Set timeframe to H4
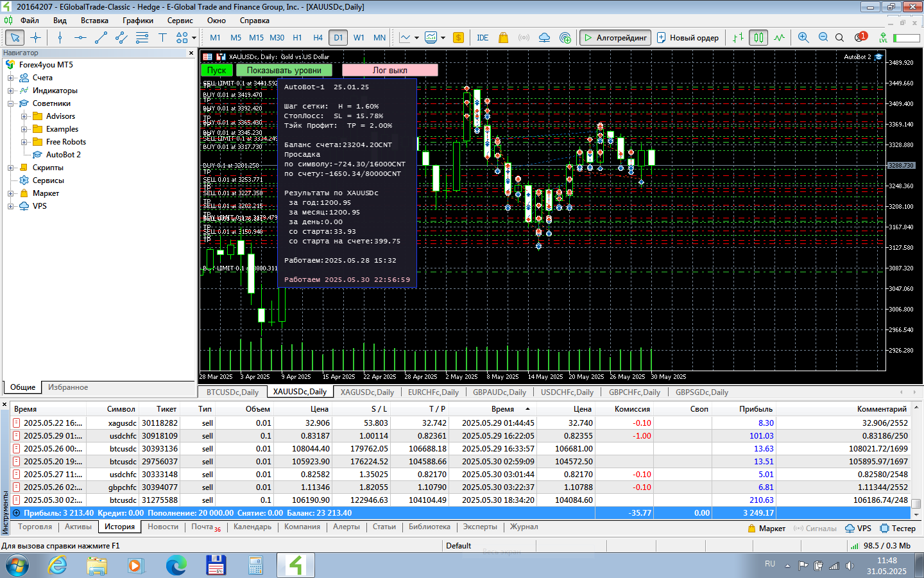Screen dimensions: 924x578 click(318, 38)
